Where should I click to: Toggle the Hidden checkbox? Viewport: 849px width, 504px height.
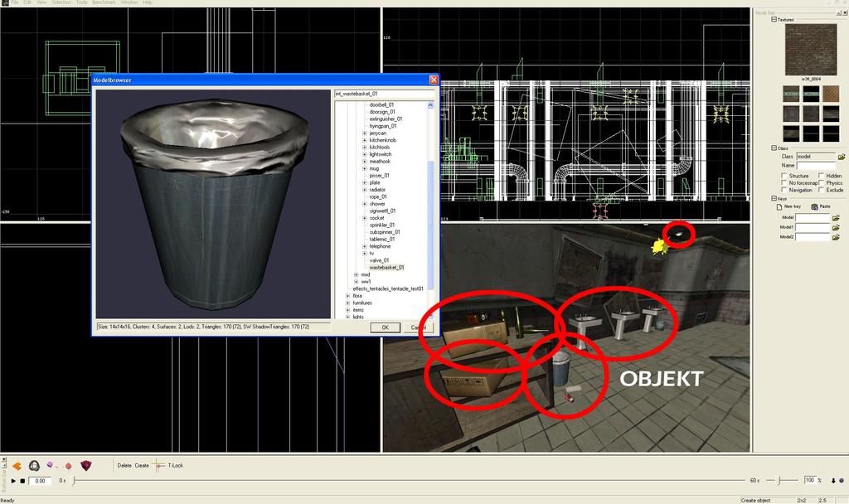822,176
